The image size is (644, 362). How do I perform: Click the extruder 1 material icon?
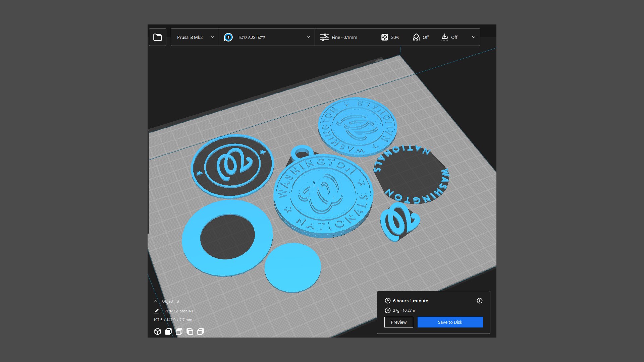click(x=228, y=37)
